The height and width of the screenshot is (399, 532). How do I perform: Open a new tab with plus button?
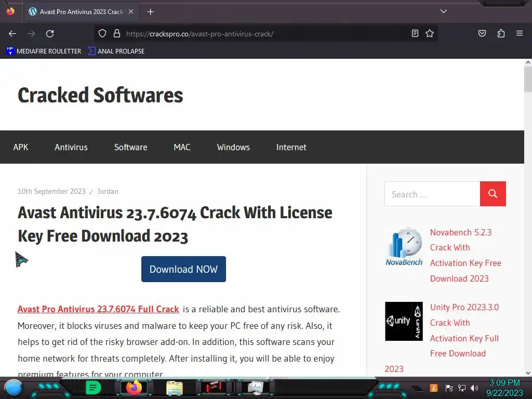[150, 12]
